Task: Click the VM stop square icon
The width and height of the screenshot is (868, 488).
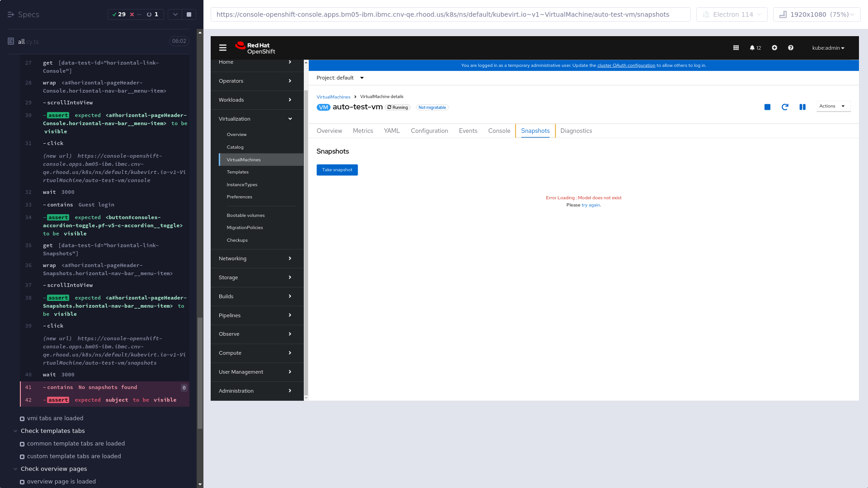Action: (x=767, y=107)
